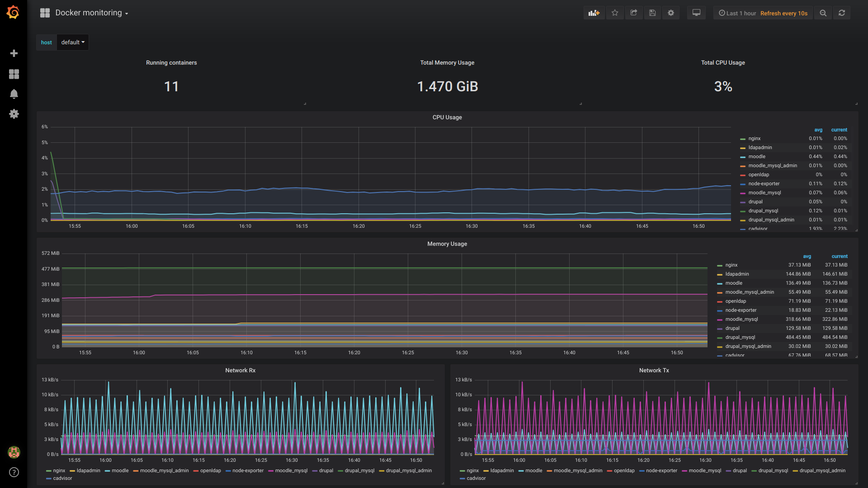This screenshot has width=868, height=488.
Task: Cycle view mode with monitor icon
Action: [696, 13]
